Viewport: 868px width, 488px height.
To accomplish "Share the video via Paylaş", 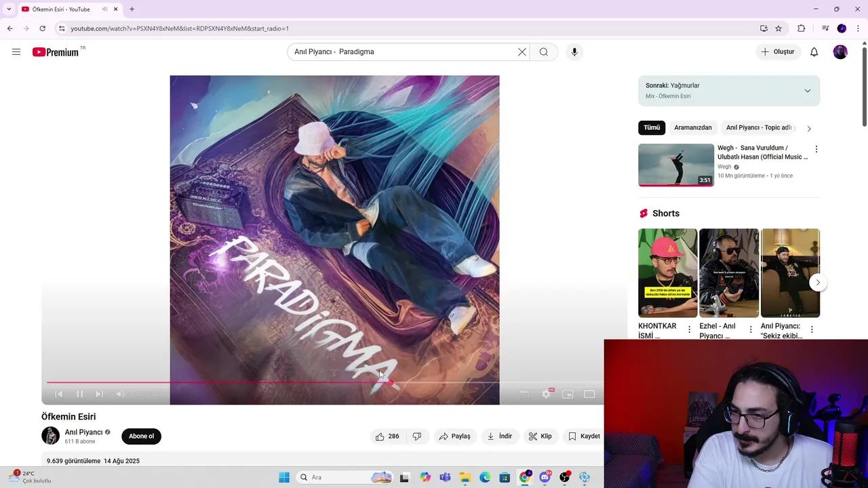I will pos(454,436).
